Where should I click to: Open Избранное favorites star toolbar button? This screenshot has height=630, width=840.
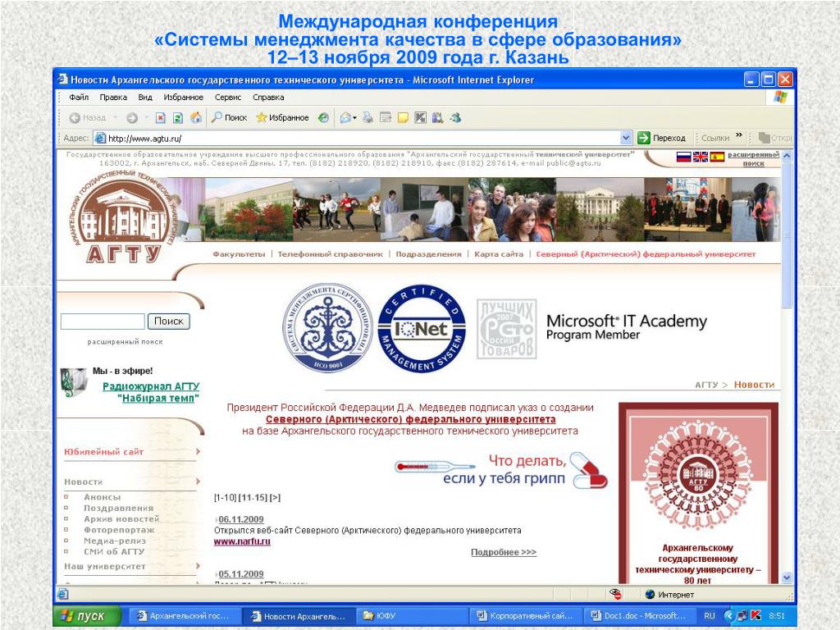point(282,118)
